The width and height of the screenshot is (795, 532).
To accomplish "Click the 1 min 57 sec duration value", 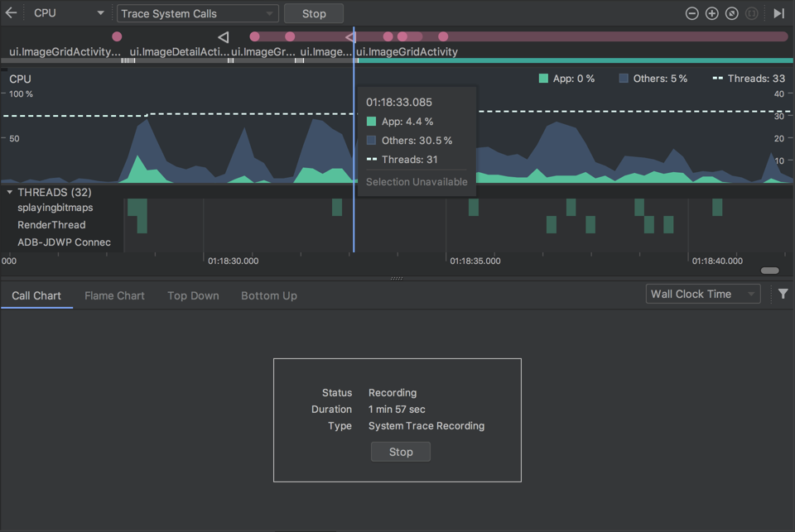I will point(397,410).
